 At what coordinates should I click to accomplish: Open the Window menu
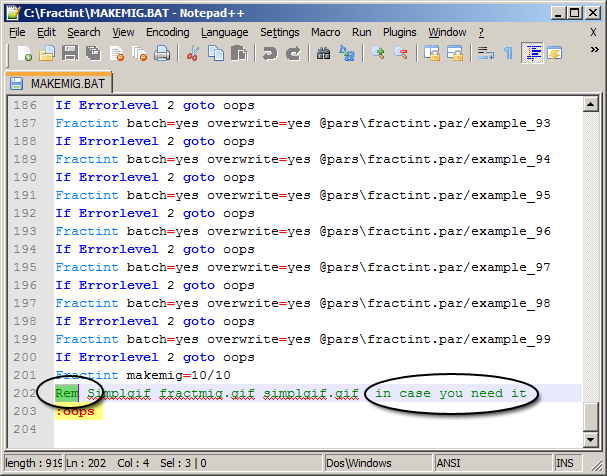click(447, 33)
